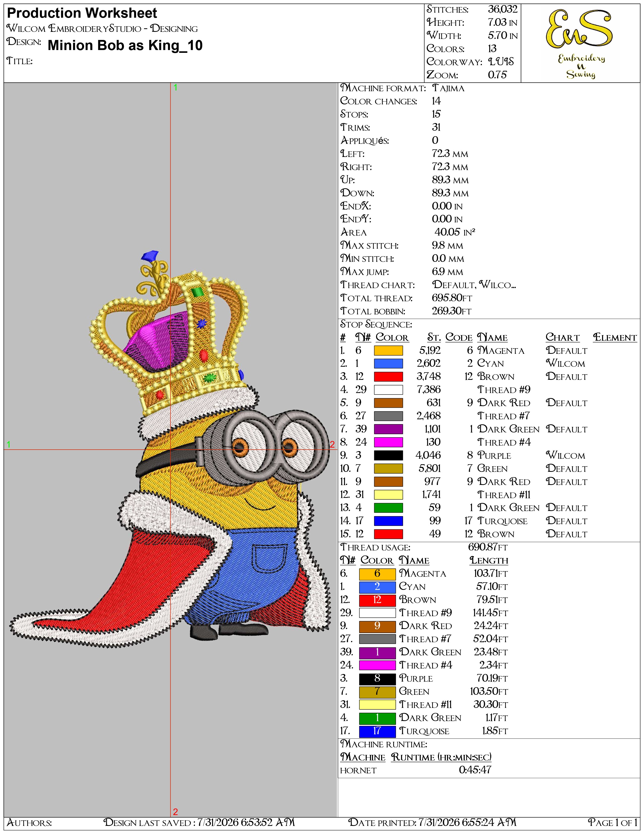The image size is (644, 834).
Task: Select the "Color changes:" label
Action: pos(379,101)
